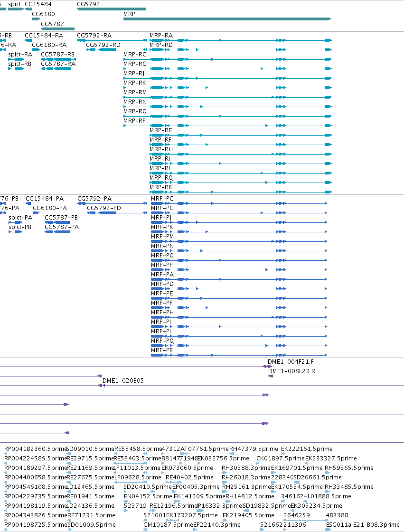Open protein MRP-PM
404x532 pixels.
[x=162, y=237]
